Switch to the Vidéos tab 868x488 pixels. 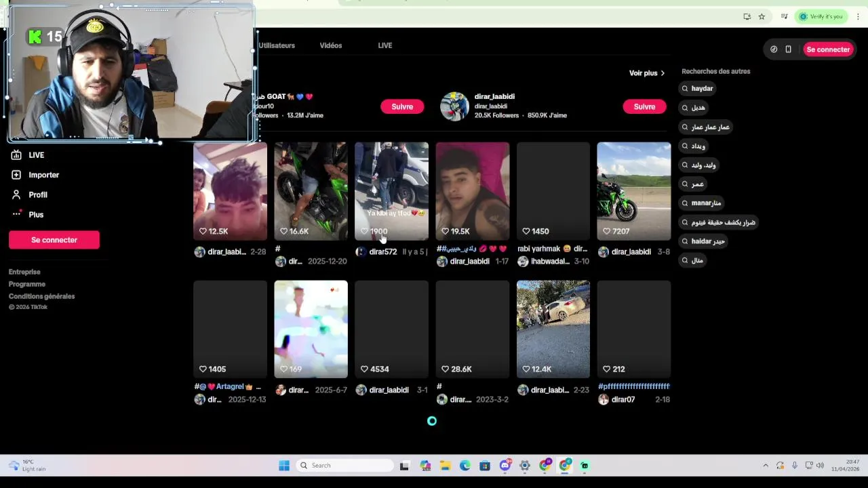[331, 45]
